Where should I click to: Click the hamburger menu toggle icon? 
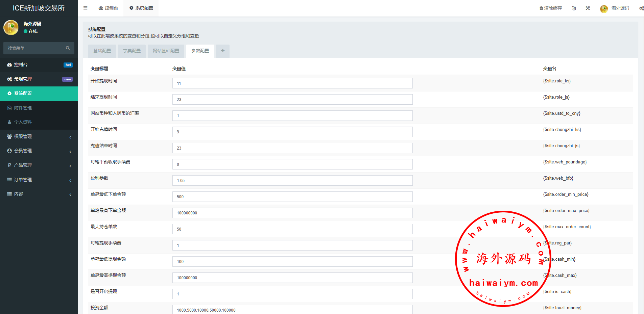(x=86, y=8)
